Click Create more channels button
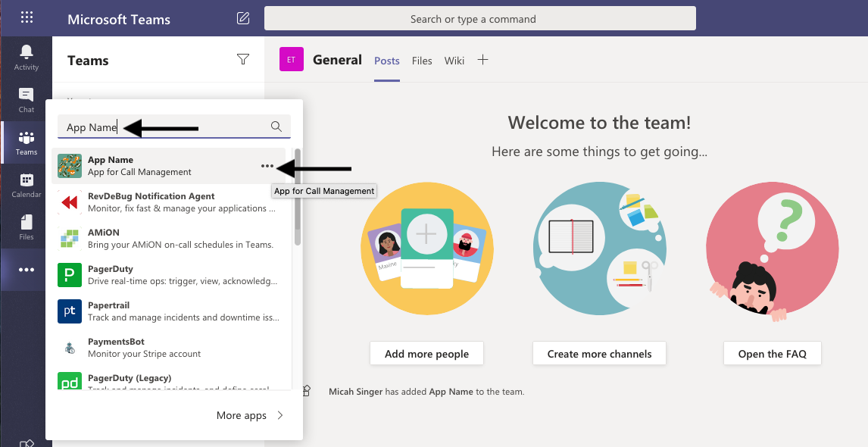868x447 pixels. (x=600, y=353)
